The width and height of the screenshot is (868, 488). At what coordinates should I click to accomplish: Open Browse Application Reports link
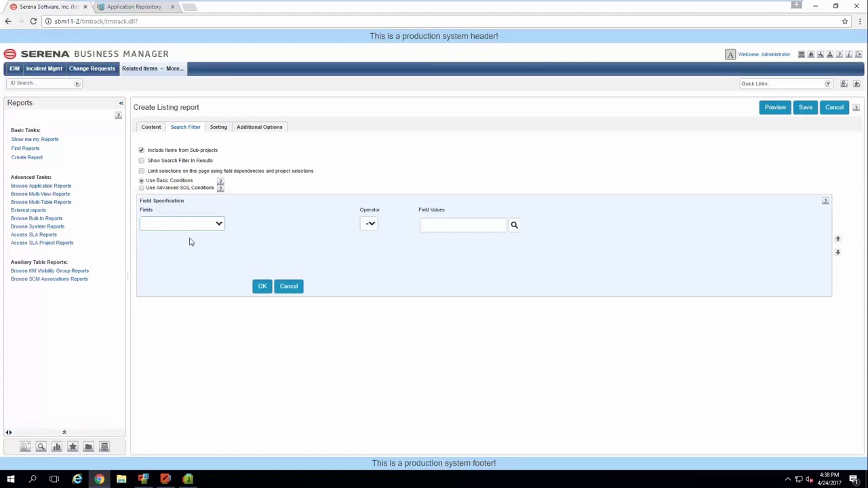coord(41,186)
